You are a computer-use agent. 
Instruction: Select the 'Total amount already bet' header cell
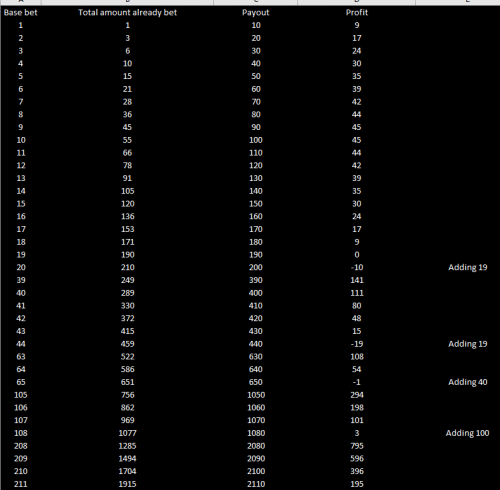pyautogui.click(x=127, y=13)
